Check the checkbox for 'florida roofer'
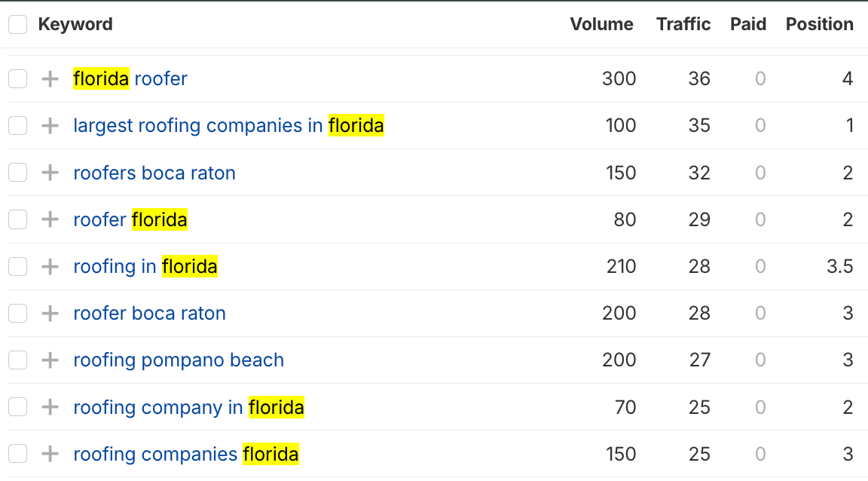Image resolution: width=868 pixels, height=481 pixels. 17,78
